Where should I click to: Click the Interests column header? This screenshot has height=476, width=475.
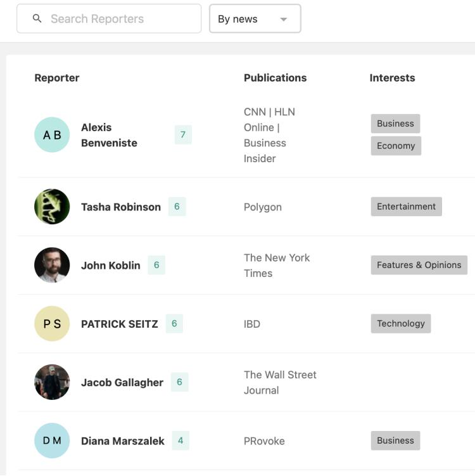pos(392,78)
